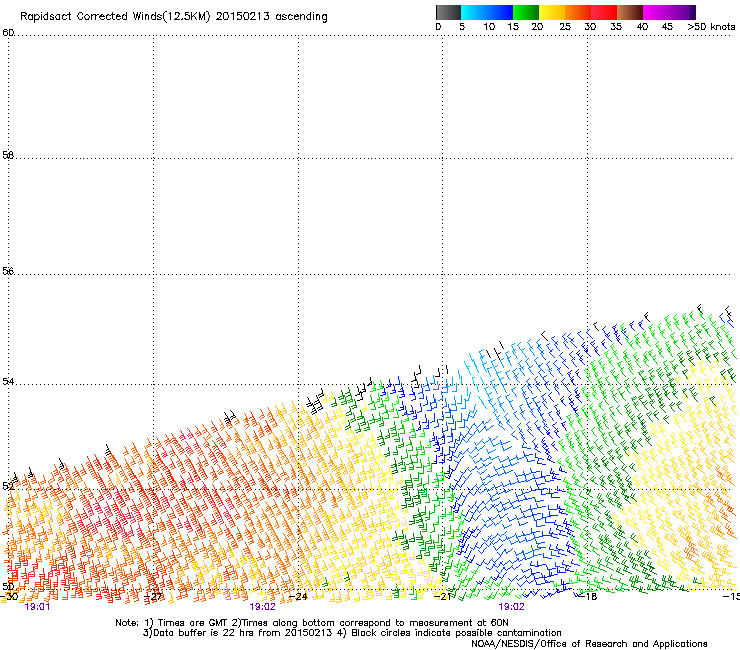Click the longitude axis label '-18'
740x650 pixels.
click(587, 597)
